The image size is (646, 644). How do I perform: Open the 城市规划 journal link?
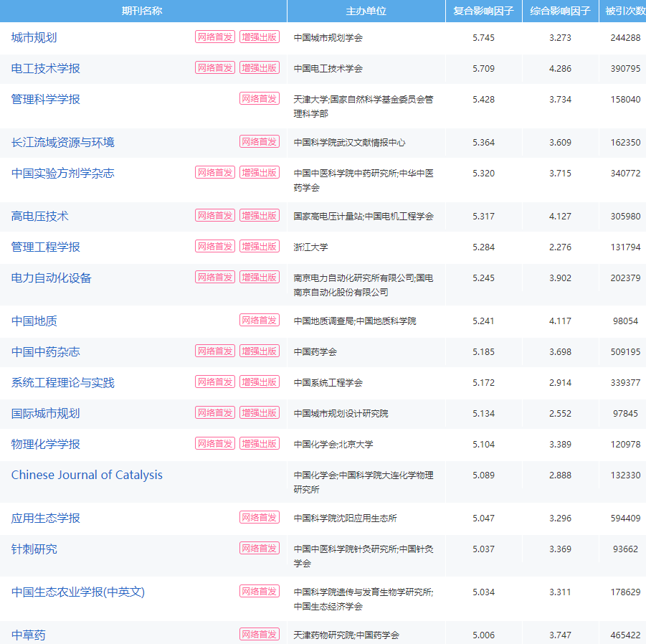click(34, 37)
